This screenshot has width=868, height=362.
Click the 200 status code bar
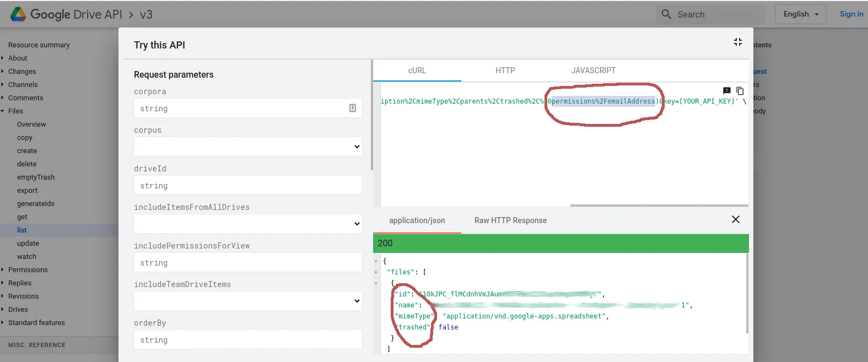click(x=561, y=243)
